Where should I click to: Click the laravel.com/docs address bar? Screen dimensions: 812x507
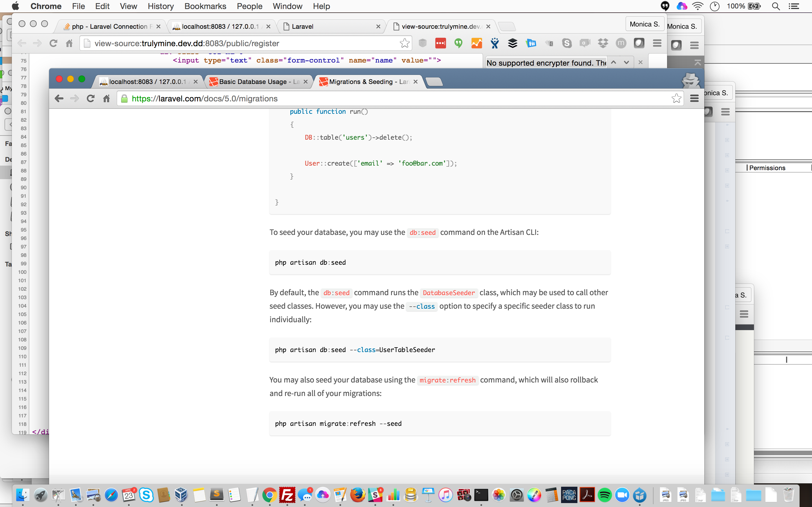(x=396, y=99)
